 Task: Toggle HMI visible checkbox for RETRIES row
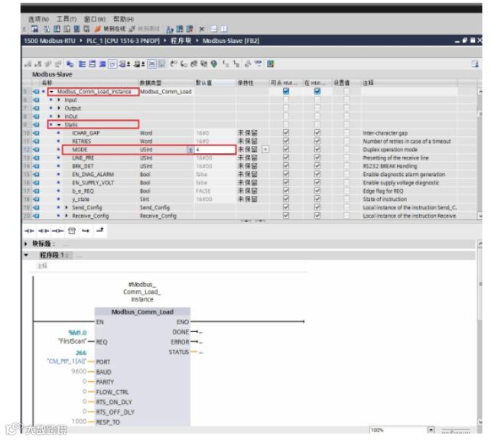click(x=317, y=142)
